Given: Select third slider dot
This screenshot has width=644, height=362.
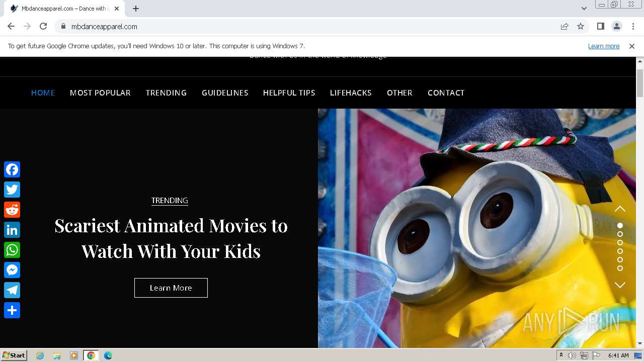Looking at the screenshot, I should click(620, 243).
